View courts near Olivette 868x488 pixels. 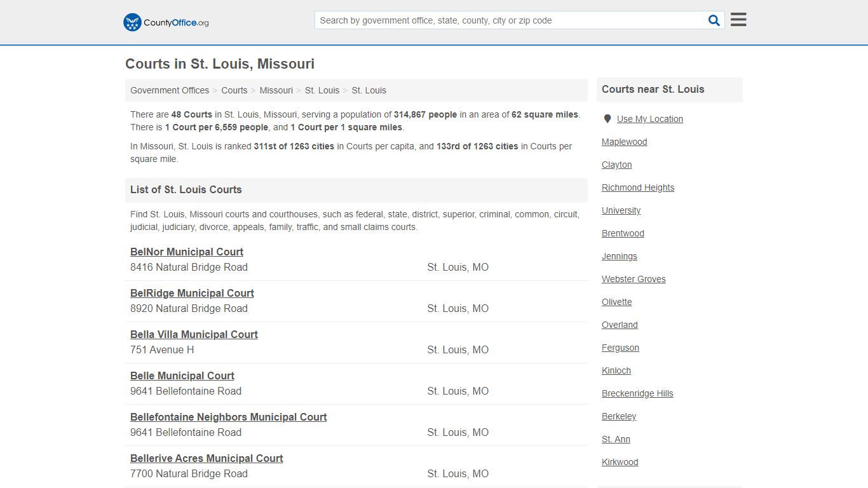pyautogui.click(x=617, y=302)
